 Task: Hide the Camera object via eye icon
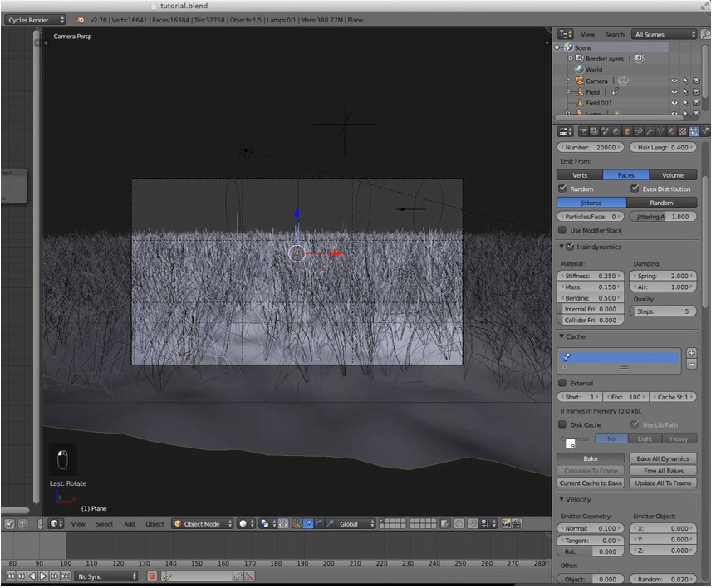pos(674,81)
